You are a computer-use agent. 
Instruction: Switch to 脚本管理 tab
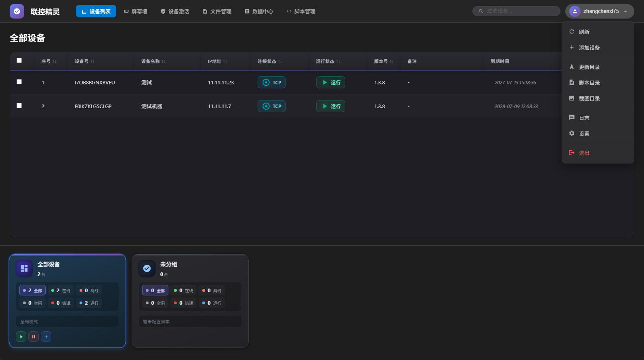[301, 11]
